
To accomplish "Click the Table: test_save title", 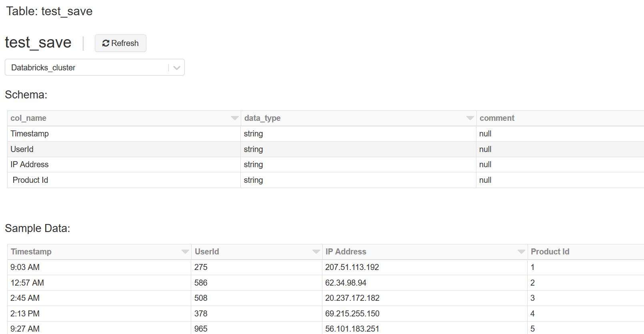I will 49,11.
